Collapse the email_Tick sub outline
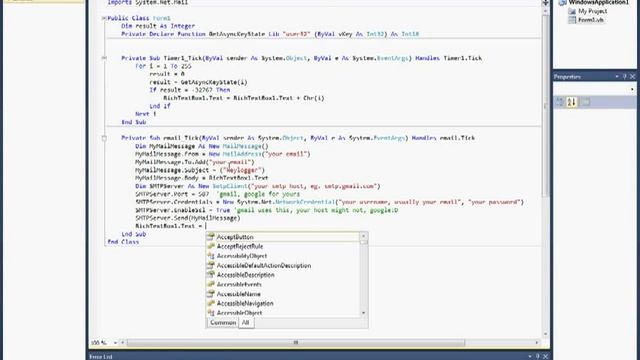The image size is (640, 360). click(104, 138)
